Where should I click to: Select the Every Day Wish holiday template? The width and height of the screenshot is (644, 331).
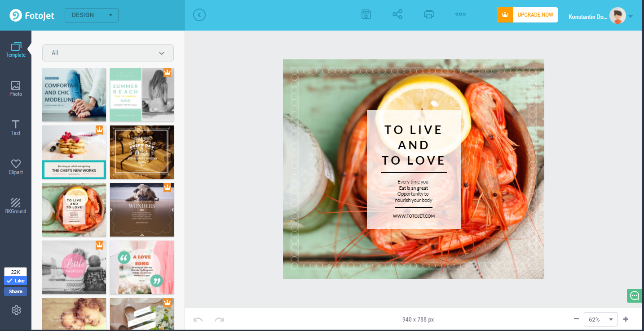pyautogui.click(x=142, y=152)
